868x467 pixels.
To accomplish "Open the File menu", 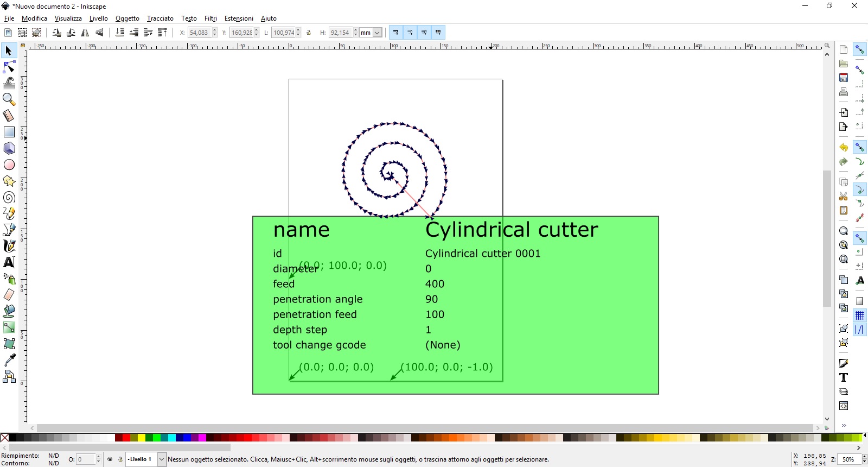I will coord(9,18).
